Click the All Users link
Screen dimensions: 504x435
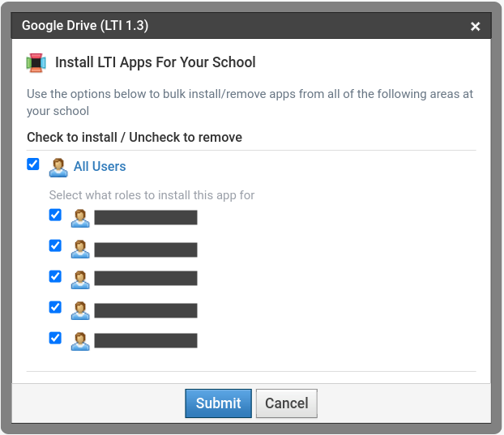(x=100, y=166)
